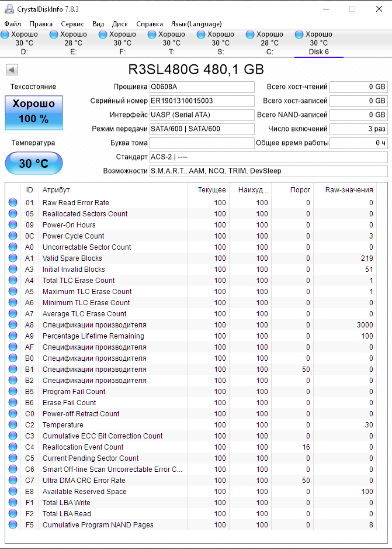Click status orb for Total LBA Write
Viewport: 392px width, 549px height.
pos(13,502)
